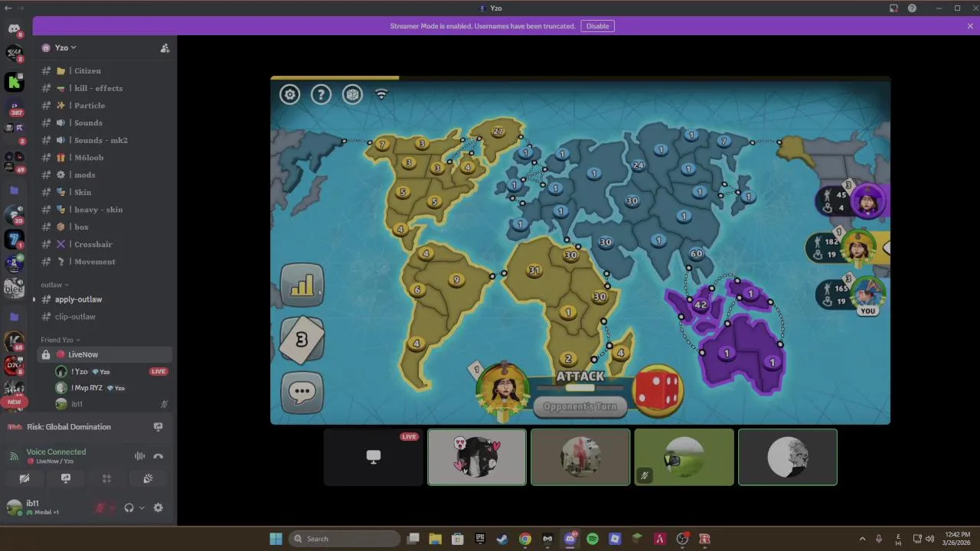Viewport: 980px width, 551px height.
Task: Open headphone output options arrow
Action: point(142,507)
